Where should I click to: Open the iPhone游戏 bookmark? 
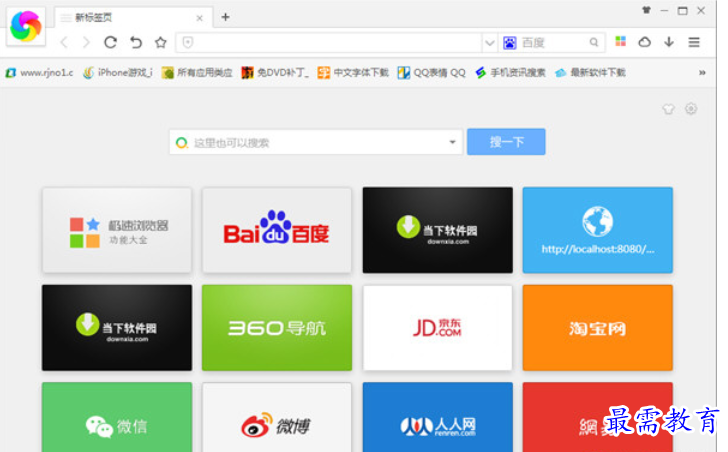[x=118, y=72]
